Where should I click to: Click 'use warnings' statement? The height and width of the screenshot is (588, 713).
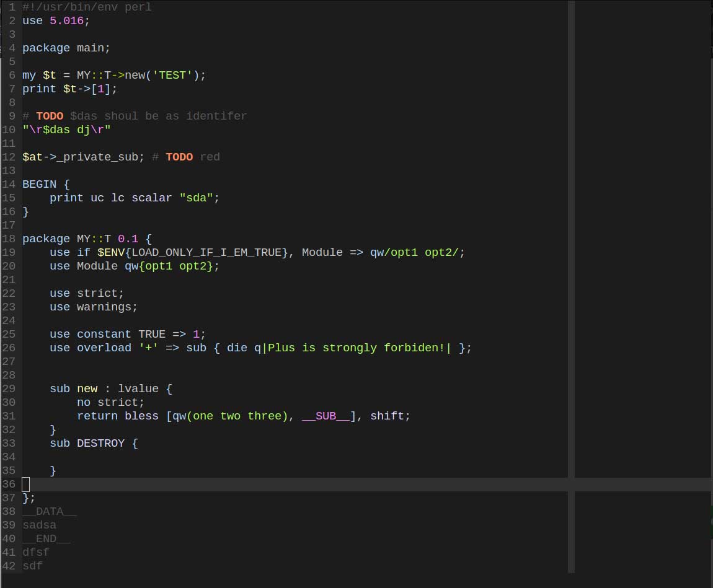[94, 307]
